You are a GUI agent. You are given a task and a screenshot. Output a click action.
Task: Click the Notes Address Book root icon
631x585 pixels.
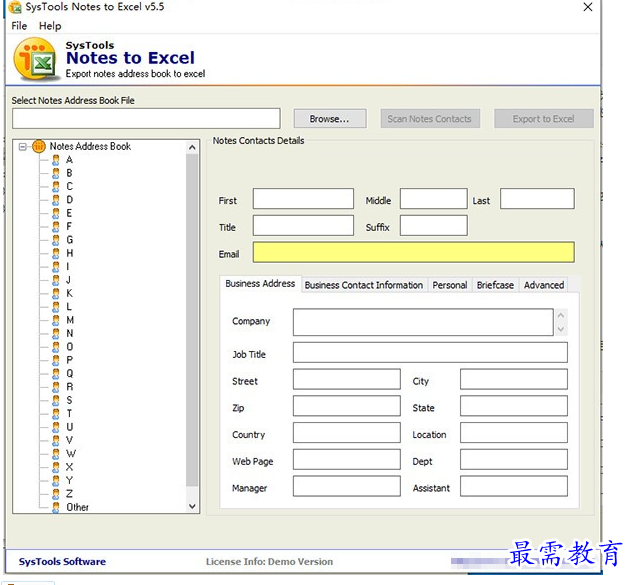(x=39, y=146)
